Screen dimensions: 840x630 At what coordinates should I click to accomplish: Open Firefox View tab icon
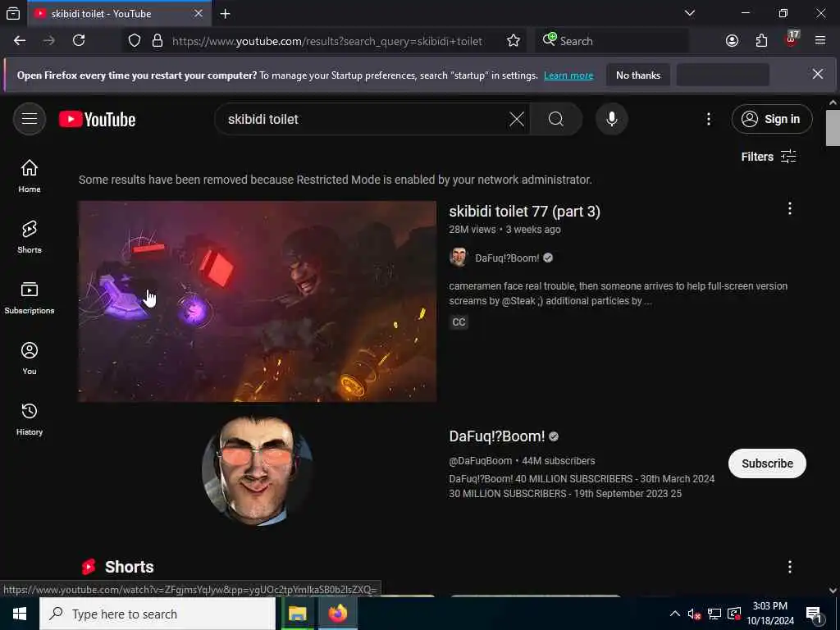click(x=13, y=13)
